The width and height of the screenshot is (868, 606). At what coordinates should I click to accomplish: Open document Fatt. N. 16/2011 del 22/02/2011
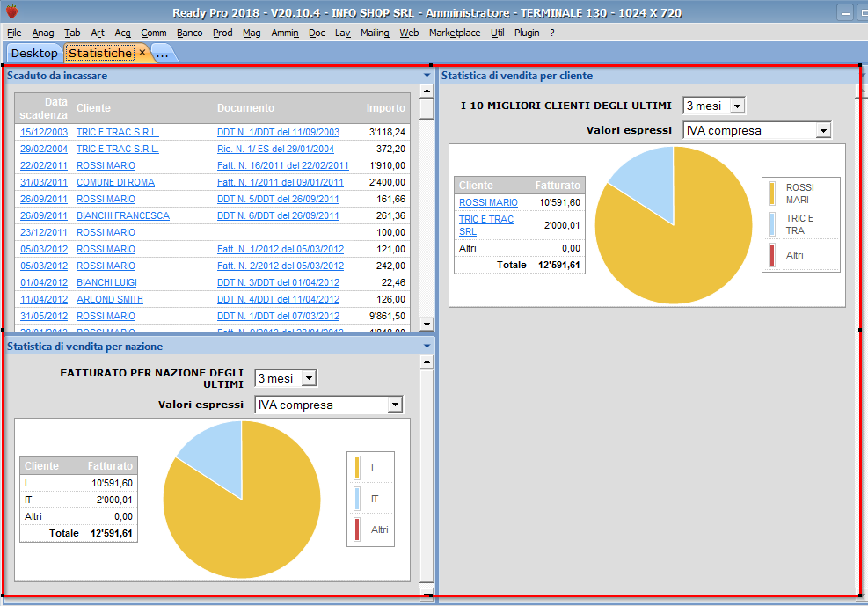tap(282, 165)
